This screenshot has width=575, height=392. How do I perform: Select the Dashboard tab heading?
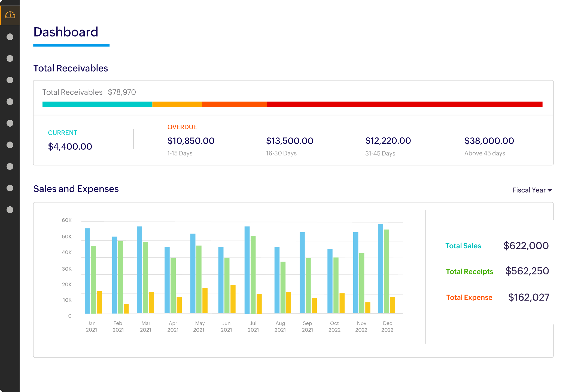tap(66, 32)
